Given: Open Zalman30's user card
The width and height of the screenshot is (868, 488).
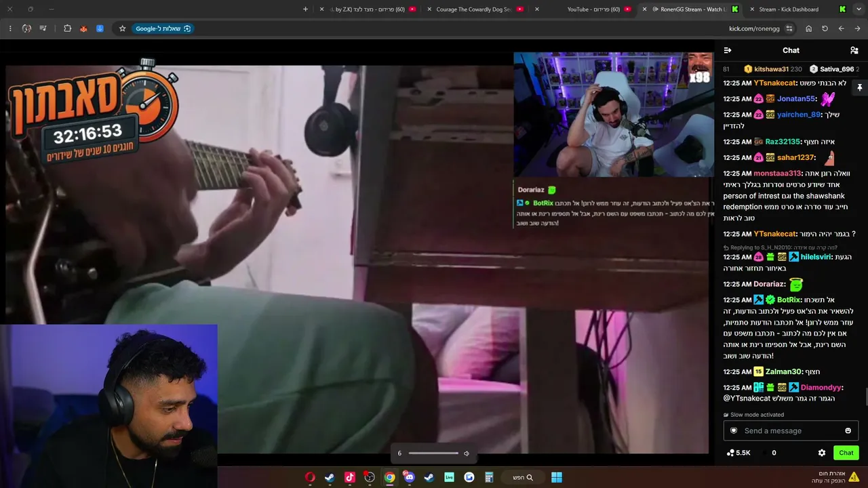Looking at the screenshot, I should click(x=783, y=371).
